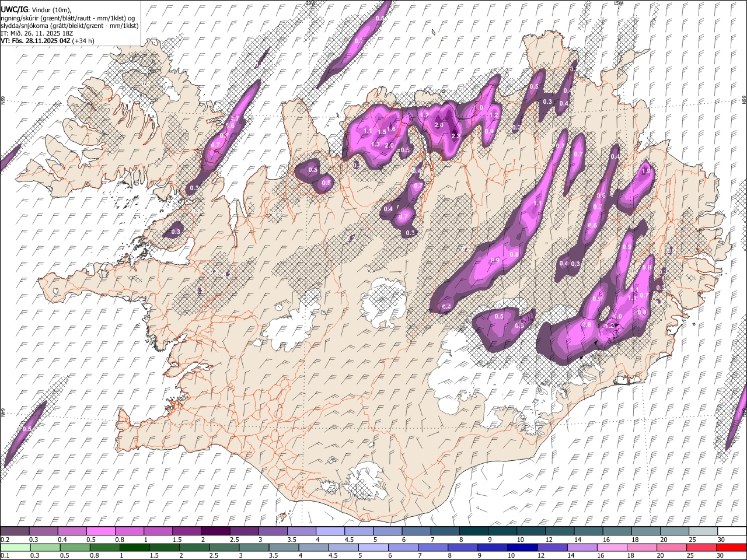Select the bottom-row legend label '12'
Screen dimensions: 747x560
click(541, 556)
